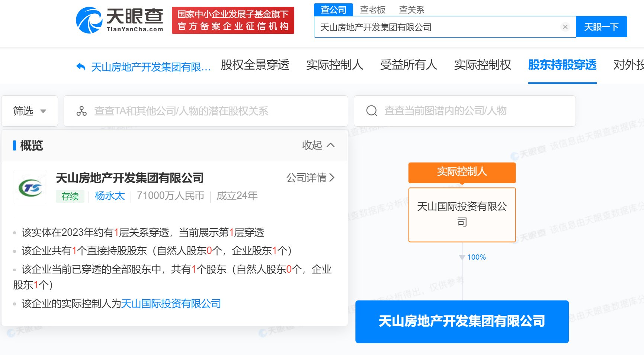Open the 受益所有人 section
644x355 pixels.
point(408,65)
